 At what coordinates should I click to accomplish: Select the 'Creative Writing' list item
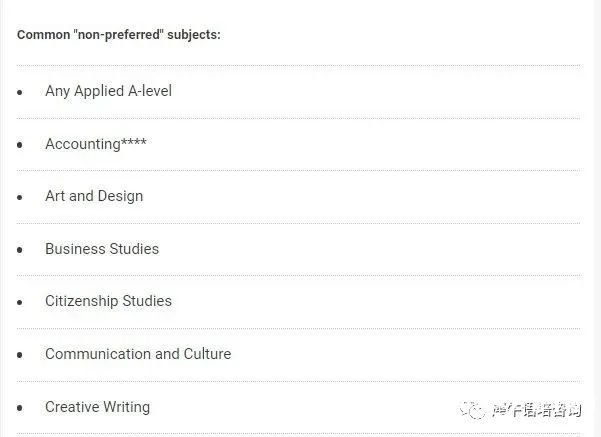click(97, 407)
